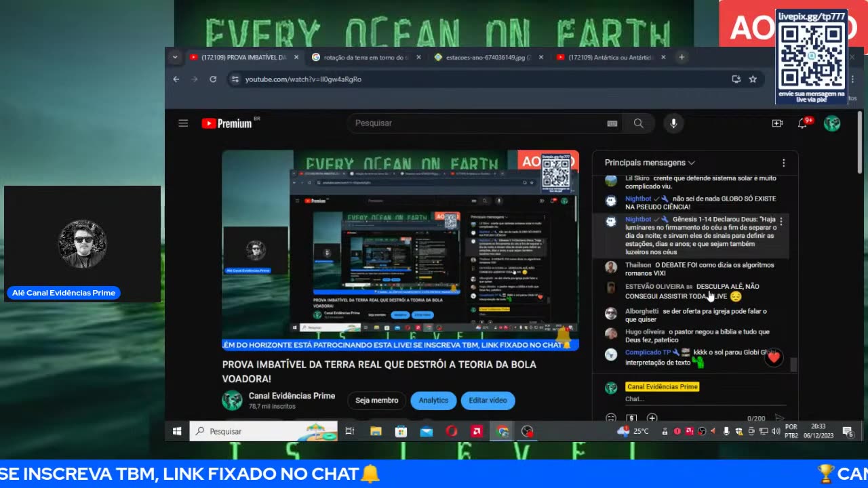868x488 pixels.
Task: Open Task View on the taskbar
Action: click(x=350, y=431)
